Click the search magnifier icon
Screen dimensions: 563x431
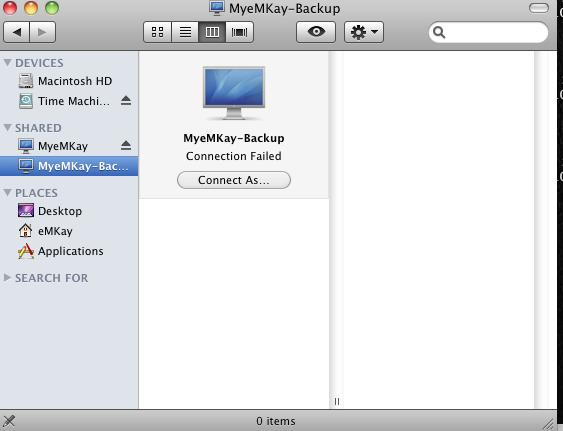[x=439, y=33]
